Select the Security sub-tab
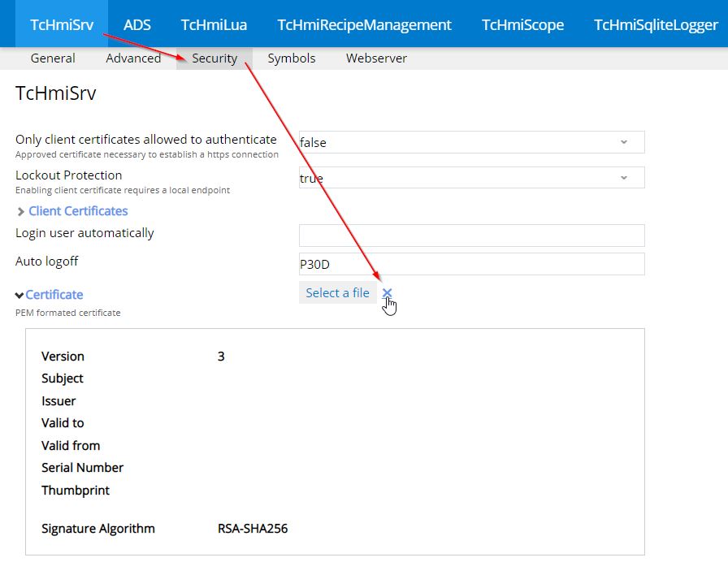The image size is (728, 562). (214, 58)
